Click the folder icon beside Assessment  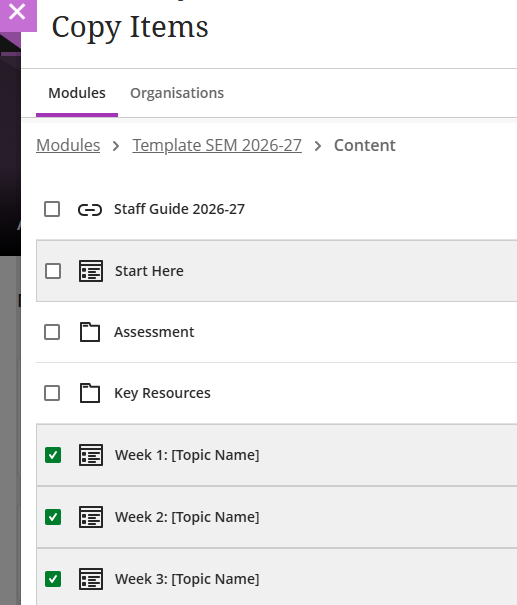90,332
